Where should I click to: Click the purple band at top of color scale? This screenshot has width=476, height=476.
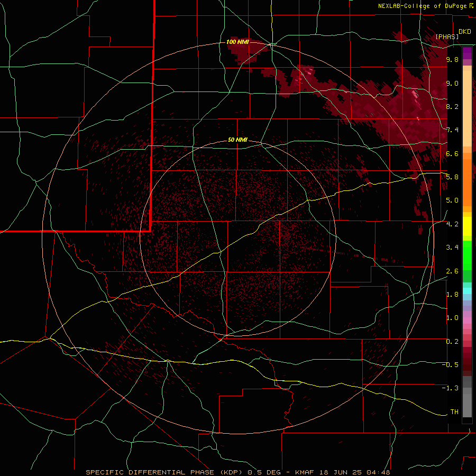click(x=467, y=53)
